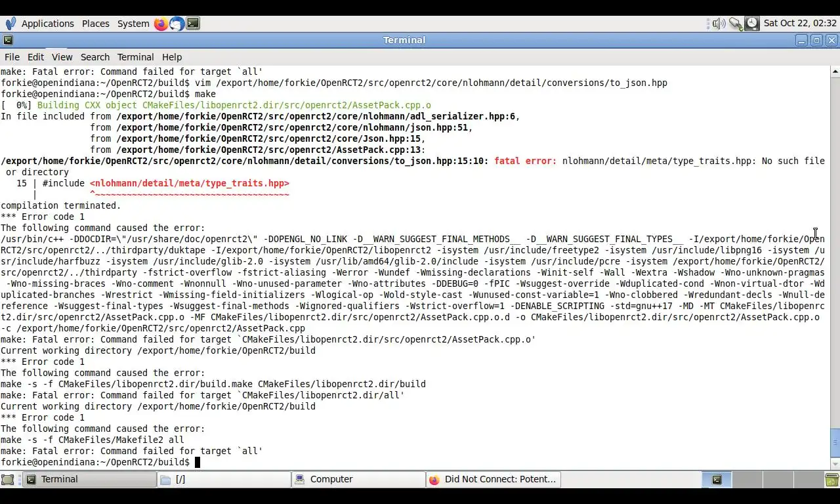Click the '<nlohmann/detail/meta/type_traits.hpp>' include text
The width and height of the screenshot is (840, 504).
click(190, 183)
